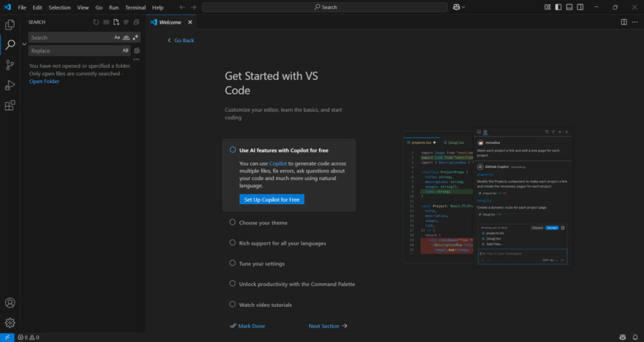Open new search editor icon
This screenshot has width=644, height=342.
116,22
